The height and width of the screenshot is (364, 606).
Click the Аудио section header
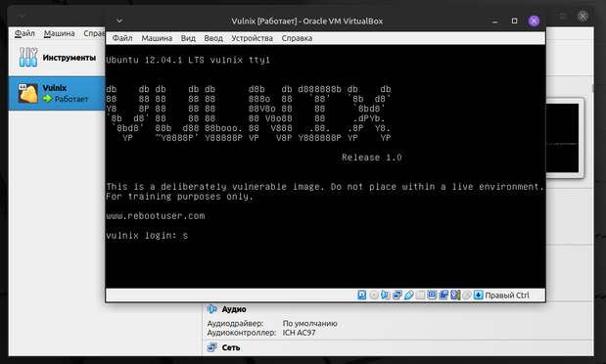pos(234,309)
